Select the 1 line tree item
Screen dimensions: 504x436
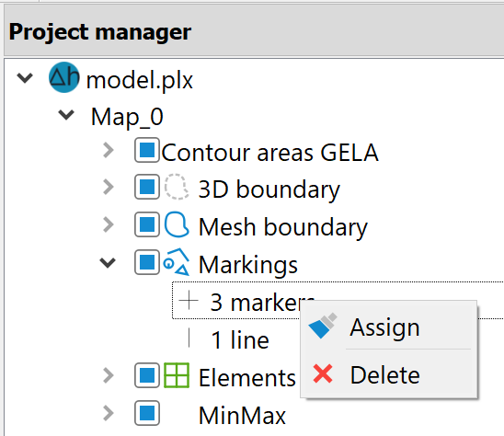(240, 339)
